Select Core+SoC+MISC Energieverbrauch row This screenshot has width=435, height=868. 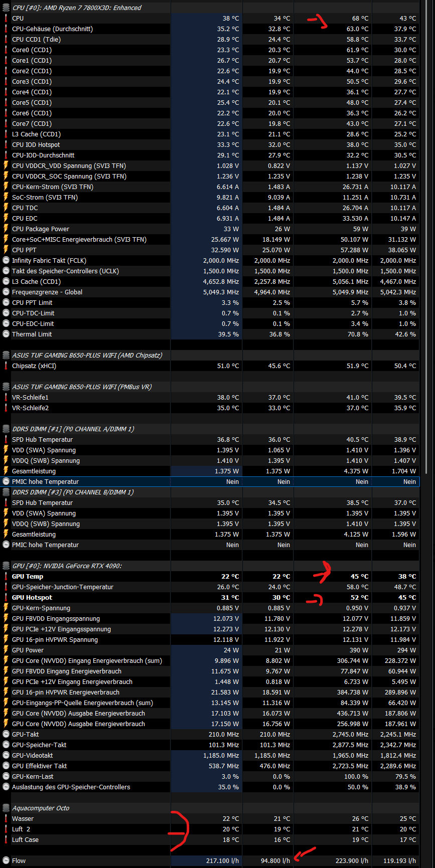click(210, 240)
